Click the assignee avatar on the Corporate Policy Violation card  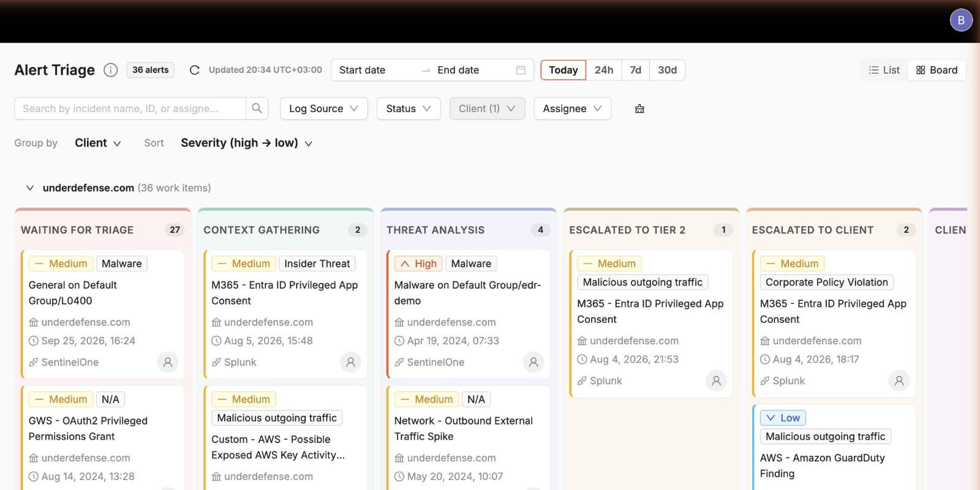[899, 380]
